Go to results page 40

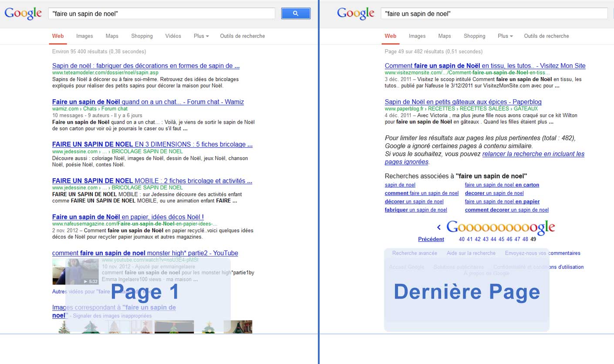coord(462,239)
